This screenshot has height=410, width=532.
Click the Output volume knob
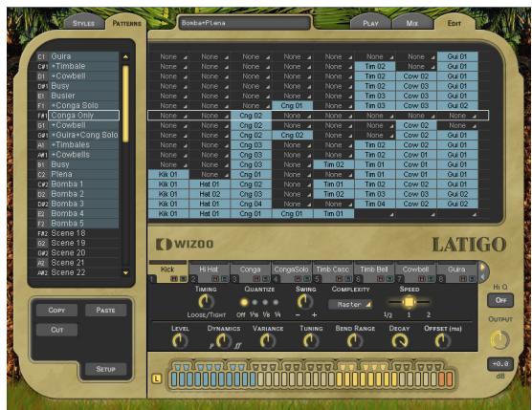pyautogui.click(x=500, y=340)
